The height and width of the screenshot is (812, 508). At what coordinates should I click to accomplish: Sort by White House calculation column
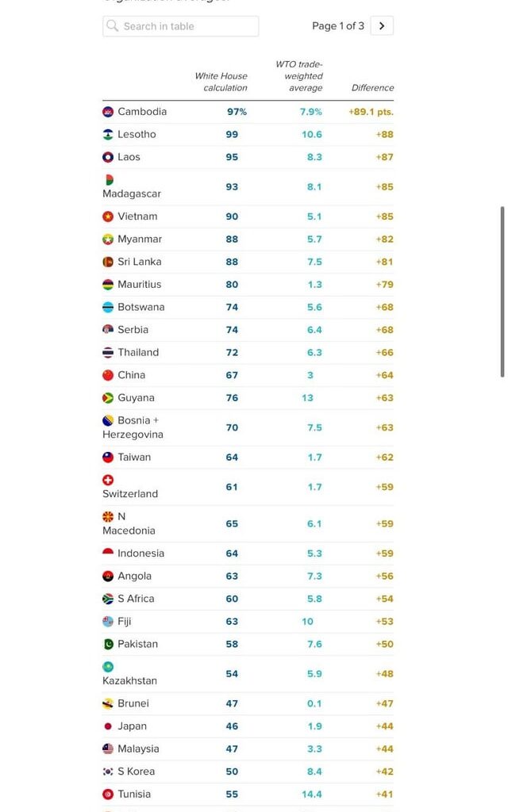point(221,82)
